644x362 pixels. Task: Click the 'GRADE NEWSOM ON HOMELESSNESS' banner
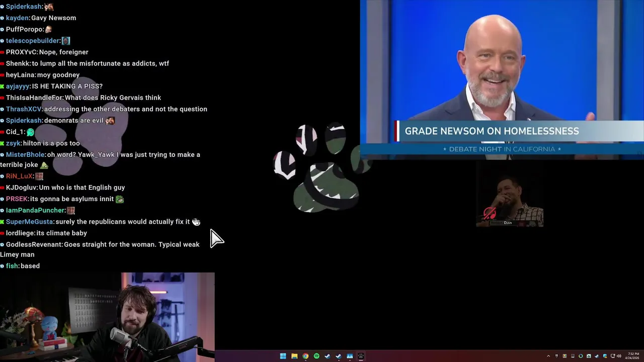coord(519,131)
